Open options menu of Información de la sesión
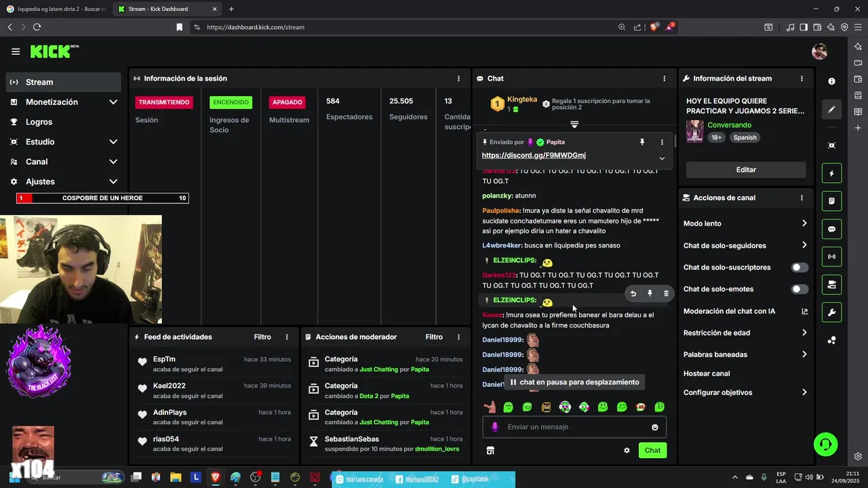The image size is (868, 488). (x=458, y=79)
